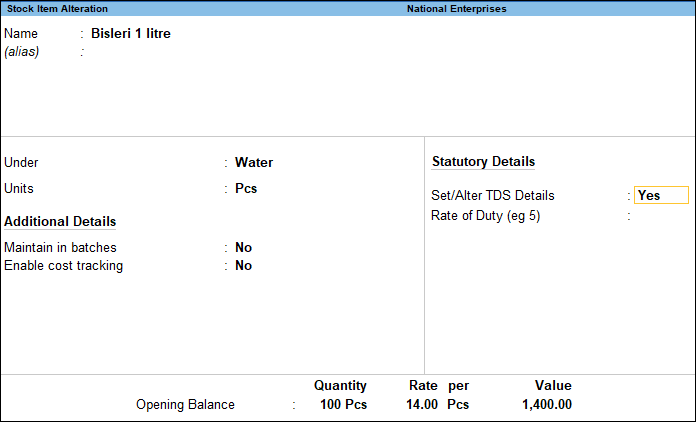This screenshot has width=696, height=422.
Task: Select the per unit value Pcs
Action: [x=458, y=405]
